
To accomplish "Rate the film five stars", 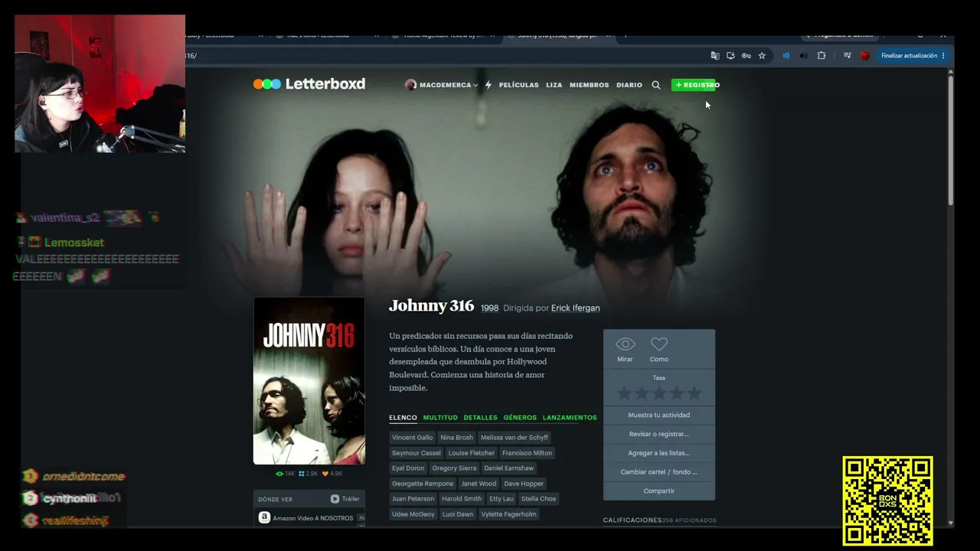I will click(694, 393).
